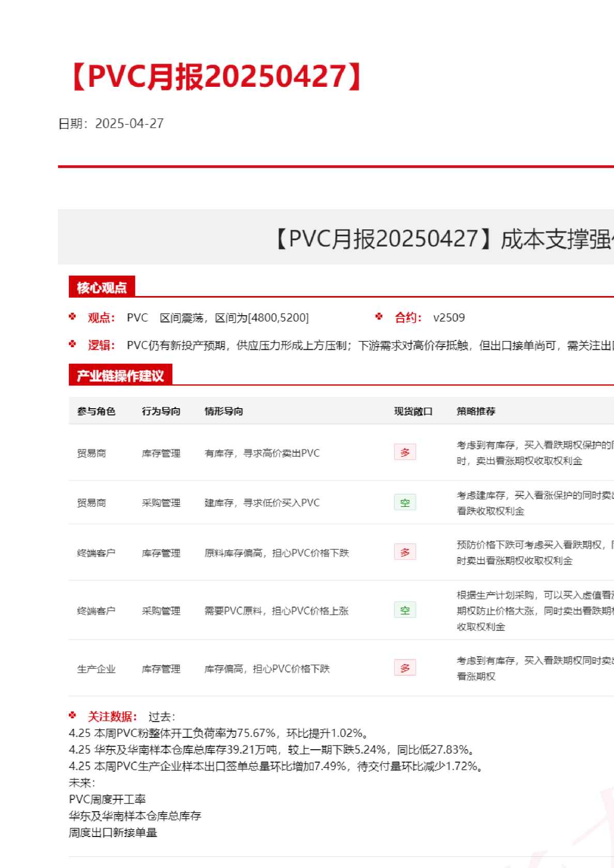Image resolution: width=614 pixels, height=868 pixels.
Task: Click the red PVC月报20250427 main title
Action: [217, 77]
